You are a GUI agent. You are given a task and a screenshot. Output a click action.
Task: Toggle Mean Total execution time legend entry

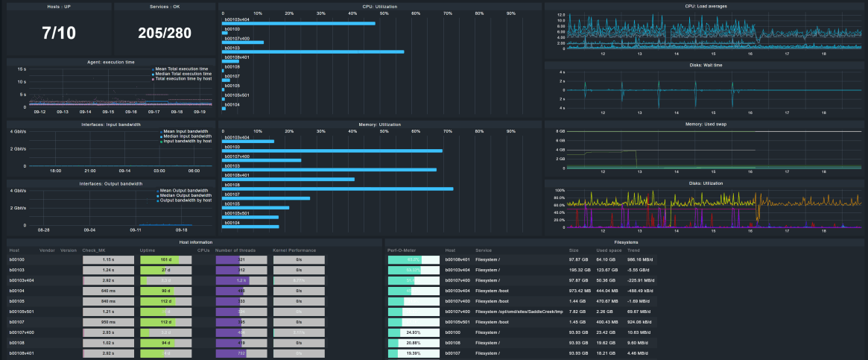(x=181, y=69)
